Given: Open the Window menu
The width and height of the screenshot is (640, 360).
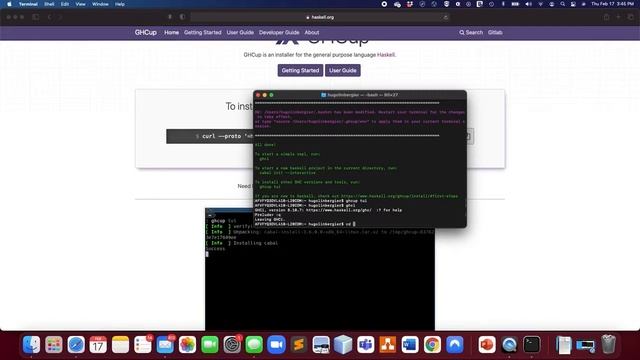Looking at the screenshot, I should coord(100,4).
